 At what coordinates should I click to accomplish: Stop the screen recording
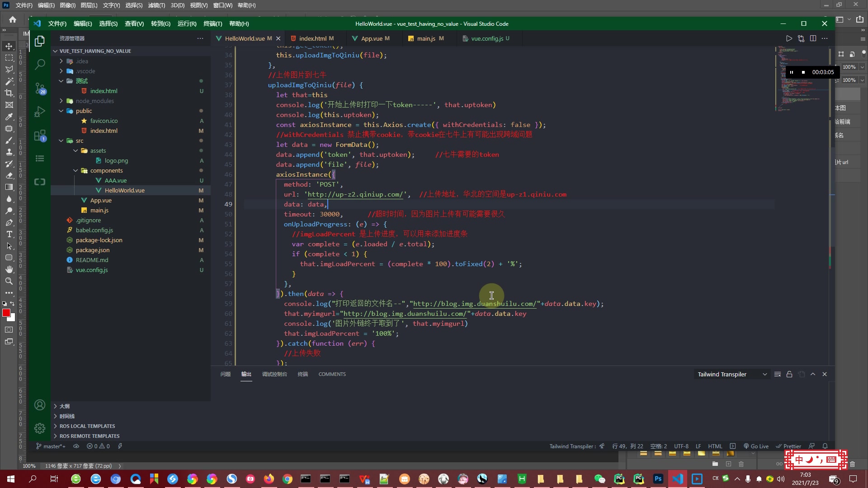(803, 72)
